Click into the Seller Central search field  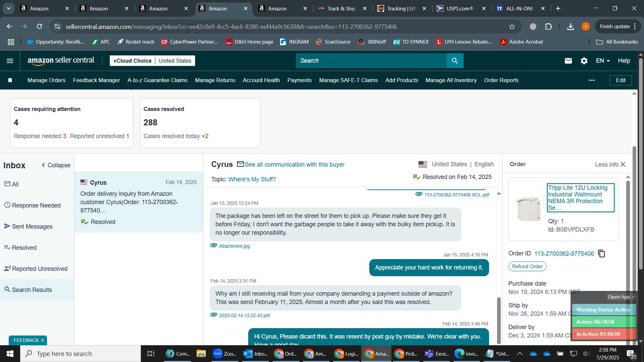click(x=371, y=61)
